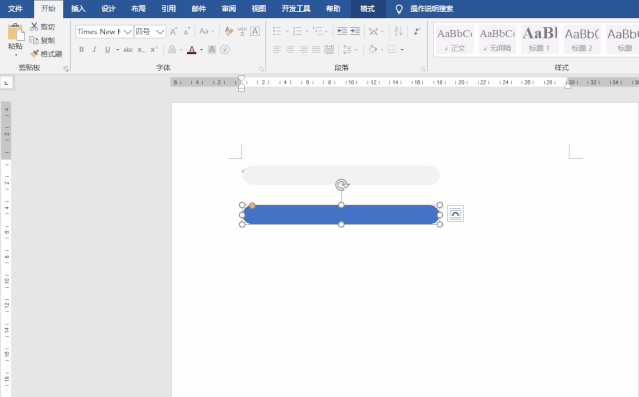Center align paragraph icon

[x=290, y=50]
